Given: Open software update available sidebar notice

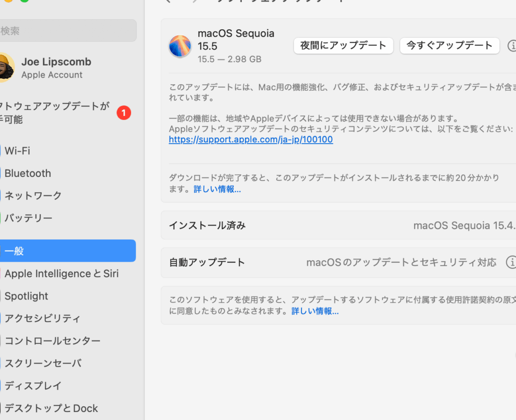Looking at the screenshot, I should click(x=66, y=112).
